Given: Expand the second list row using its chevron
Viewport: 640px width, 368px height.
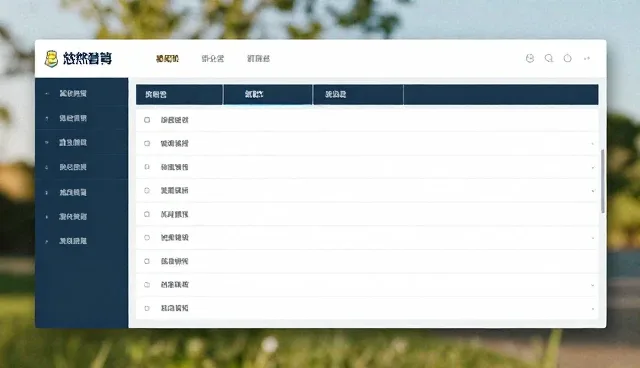Looking at the screenshot, I should point(593,144).
